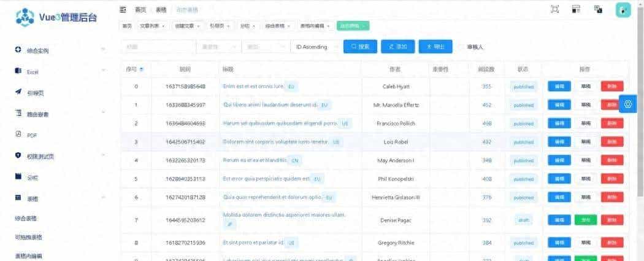Image resolution: width=644 pixels, height=261 pixels.
Task: Click the 引导页 paper-plane sidebar icon
Action: pos(18,92)
